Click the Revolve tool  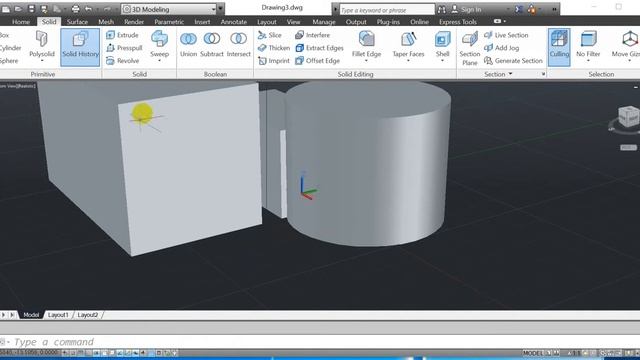tap(122, 60)
